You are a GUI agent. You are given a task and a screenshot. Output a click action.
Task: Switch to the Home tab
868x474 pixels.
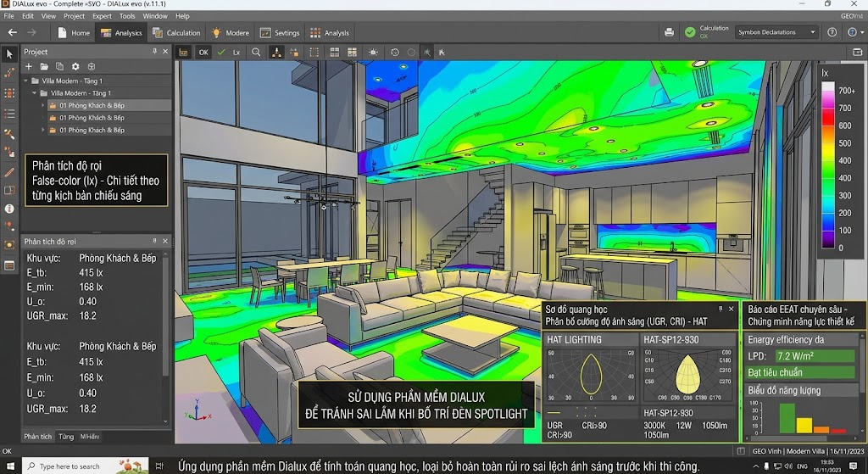(73, 33)
